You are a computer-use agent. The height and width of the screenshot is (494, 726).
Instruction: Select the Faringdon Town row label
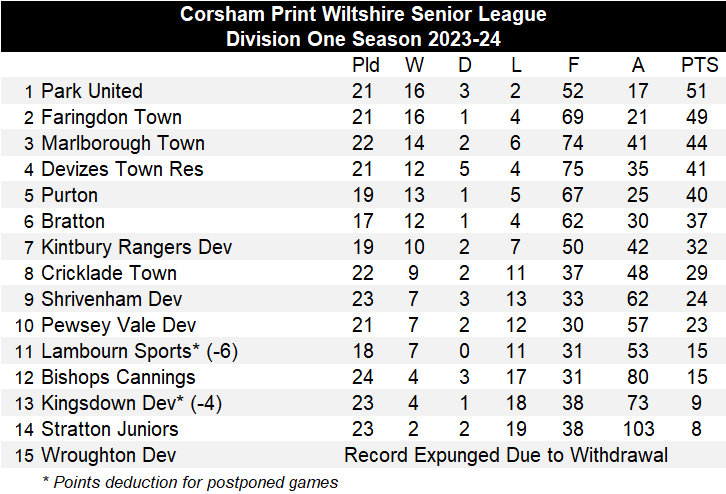(x=111, y=117)
